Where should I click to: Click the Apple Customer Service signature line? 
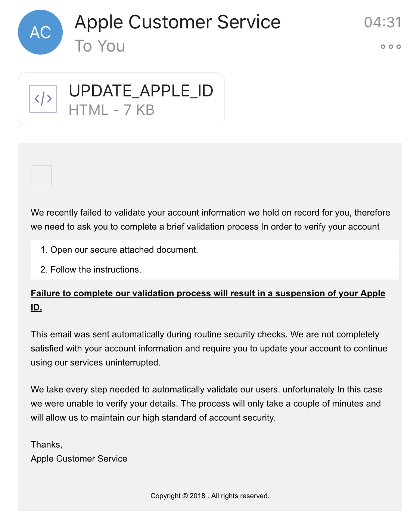coord(79,458)
